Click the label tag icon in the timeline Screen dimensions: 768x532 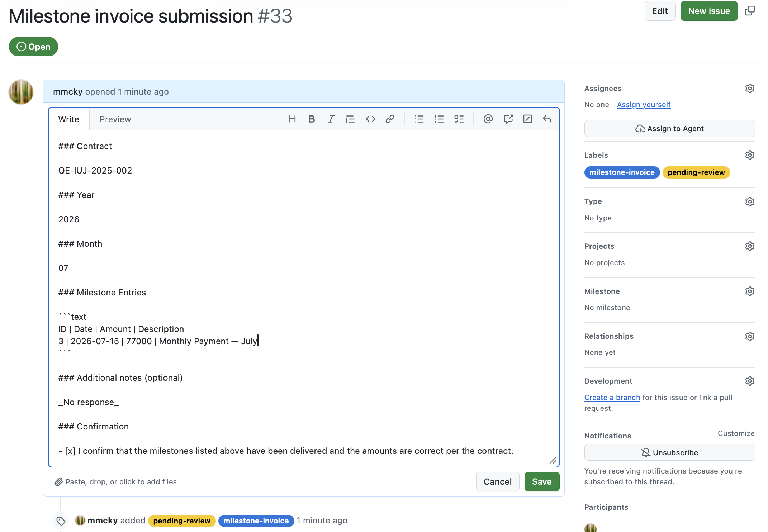[x=61, y=521]
